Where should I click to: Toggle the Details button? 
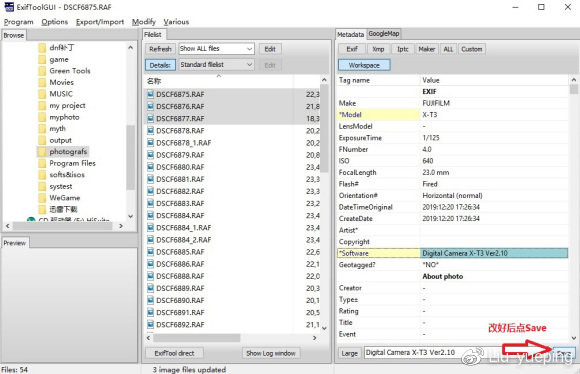pos(160,65)
